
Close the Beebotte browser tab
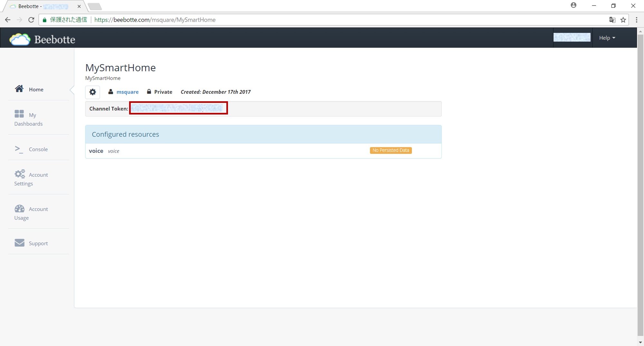coord(79,6)
